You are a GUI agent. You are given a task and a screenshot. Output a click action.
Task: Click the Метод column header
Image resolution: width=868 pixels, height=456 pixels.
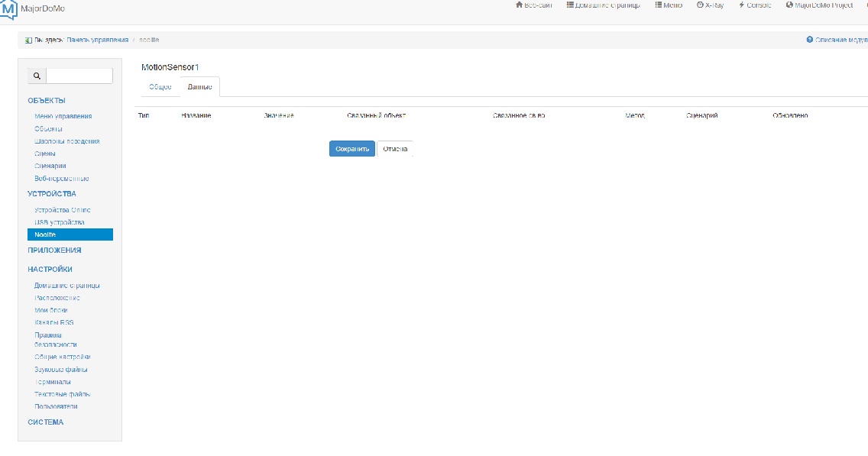635,115
